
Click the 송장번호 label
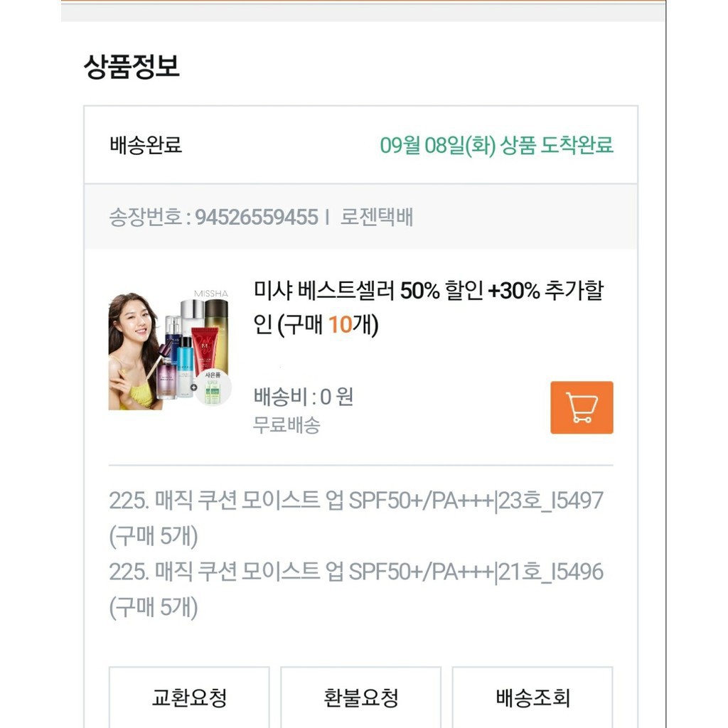coord(145,217)
